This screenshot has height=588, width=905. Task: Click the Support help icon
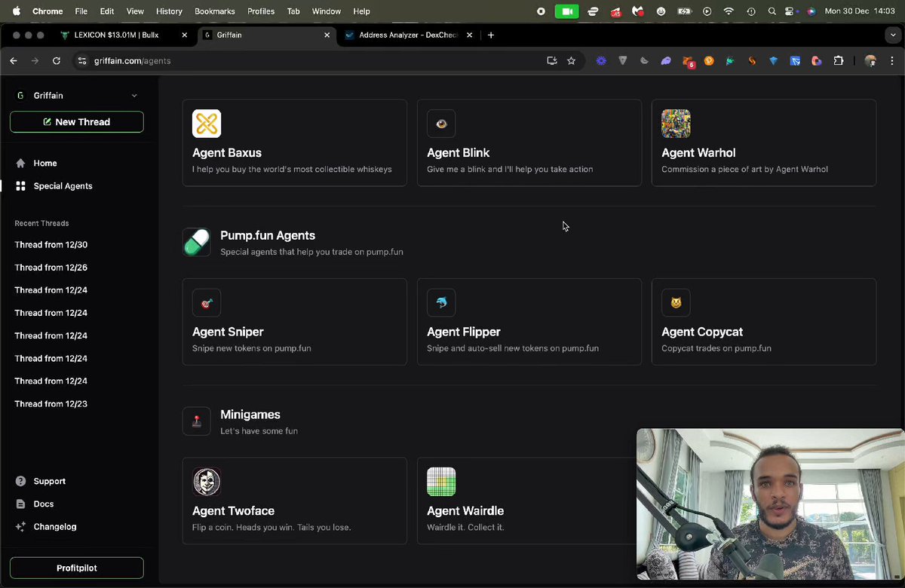[20, 481]
